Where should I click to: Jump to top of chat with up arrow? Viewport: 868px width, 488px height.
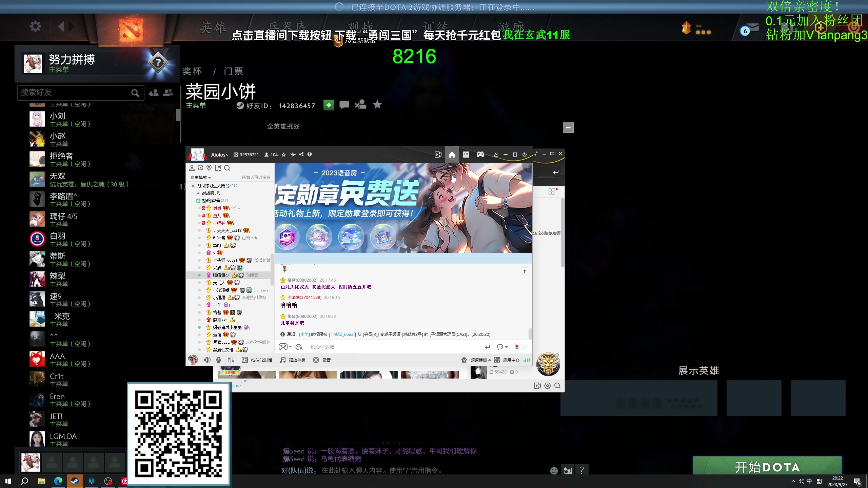tap(525, 271)
